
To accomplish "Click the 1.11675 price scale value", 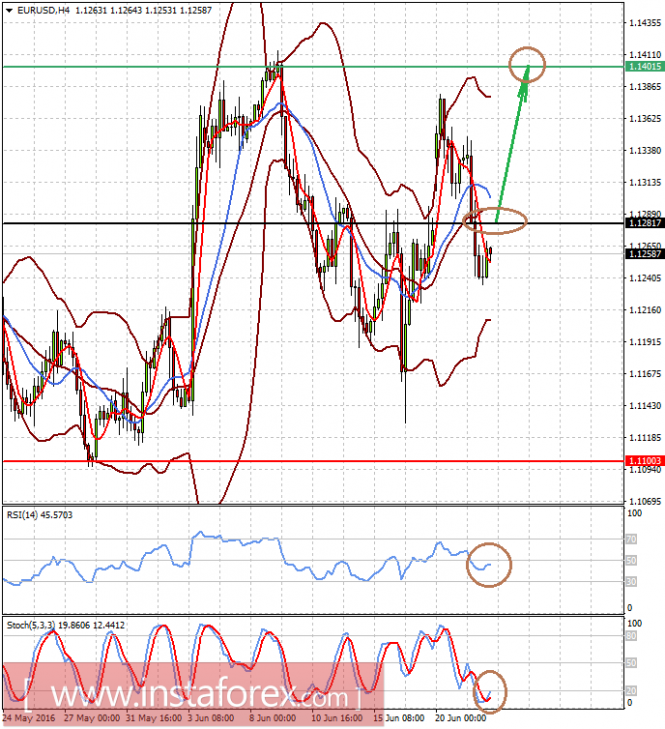I will [x=645, y=374].
